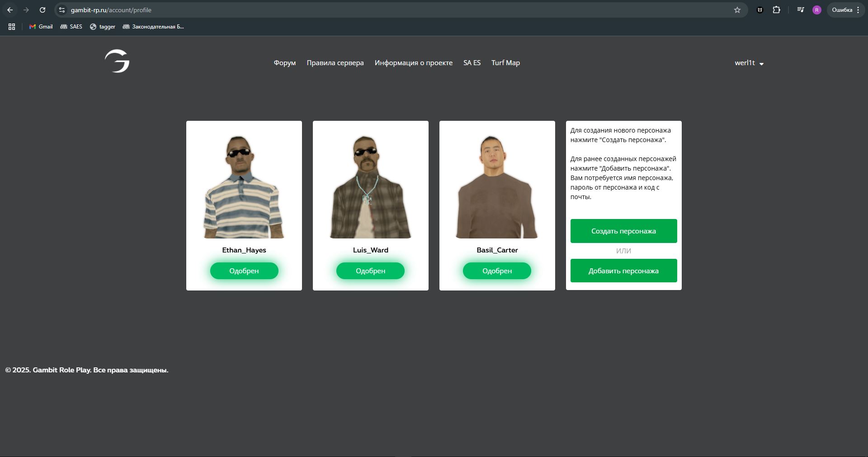This screenshot has height=457, width=868.
Task: Click the Gambit G logo
Action: point(117,61)
